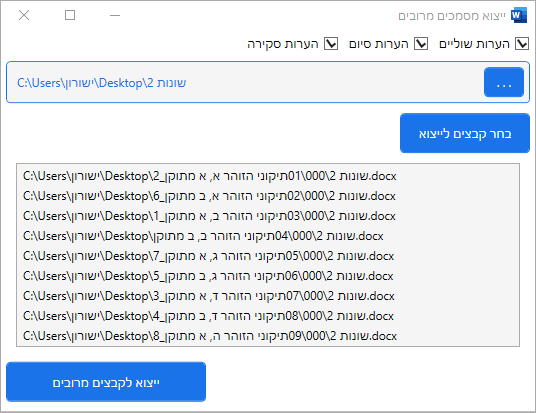Toggle the הערות שוליים checkbox
The image size is (536, 413).
point(522,44)
